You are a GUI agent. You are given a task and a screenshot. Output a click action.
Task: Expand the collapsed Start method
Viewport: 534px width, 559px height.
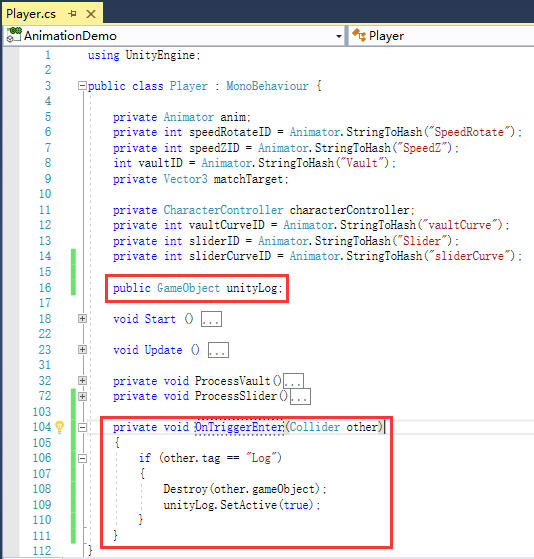(82, 318)
